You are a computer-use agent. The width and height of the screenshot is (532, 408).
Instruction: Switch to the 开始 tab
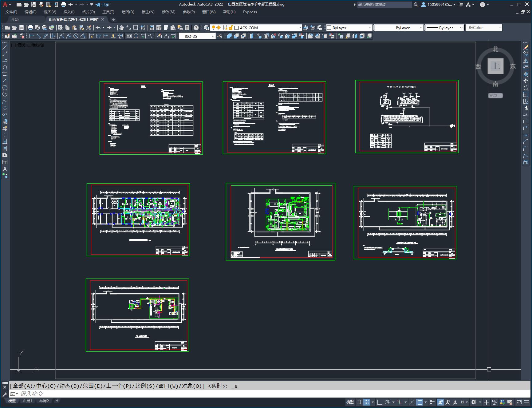point(14,19)
